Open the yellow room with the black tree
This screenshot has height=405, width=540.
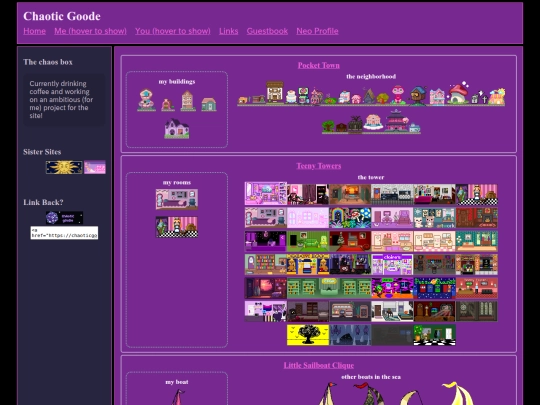[308, 335]
